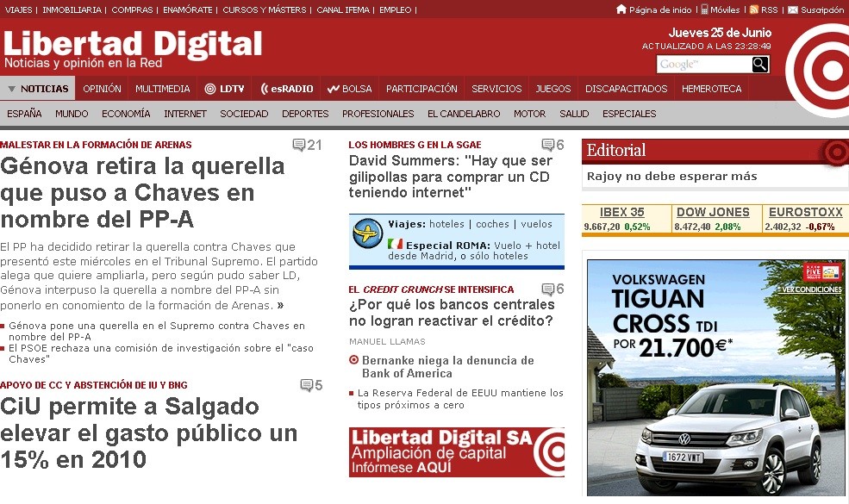Click the home icon beside Página de inicio

(x=621, y=9)
